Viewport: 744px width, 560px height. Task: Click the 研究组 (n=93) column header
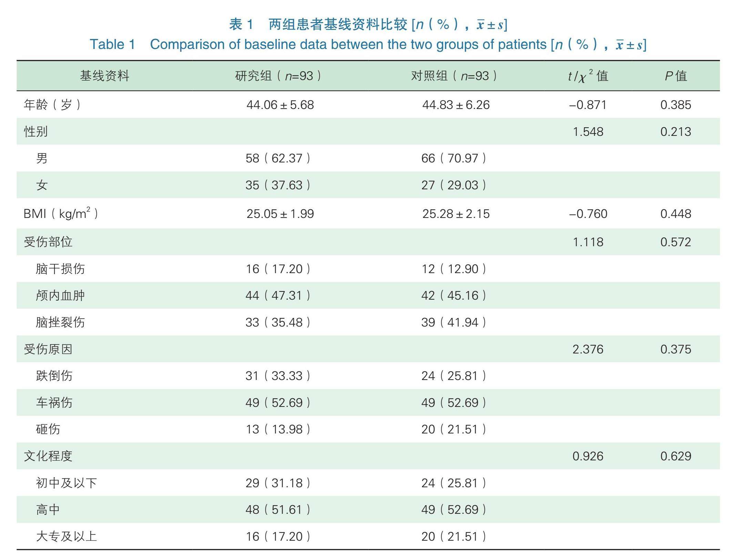278,76
